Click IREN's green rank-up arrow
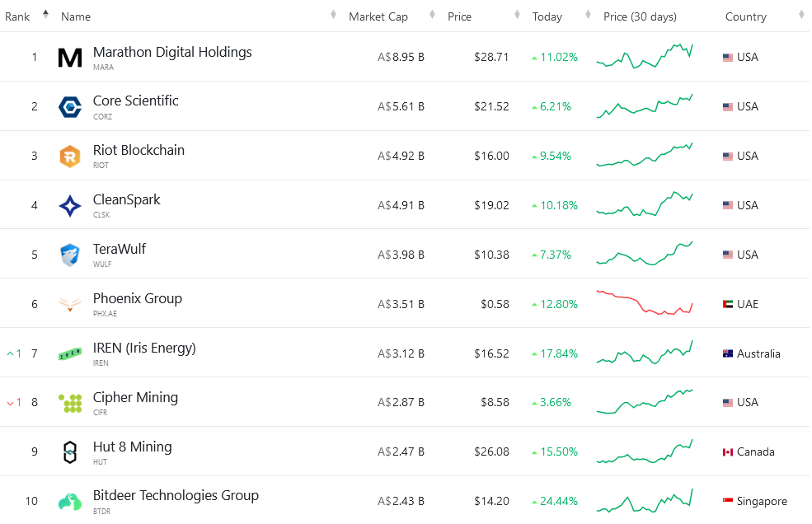812x524 pixels. pos(11,354)
